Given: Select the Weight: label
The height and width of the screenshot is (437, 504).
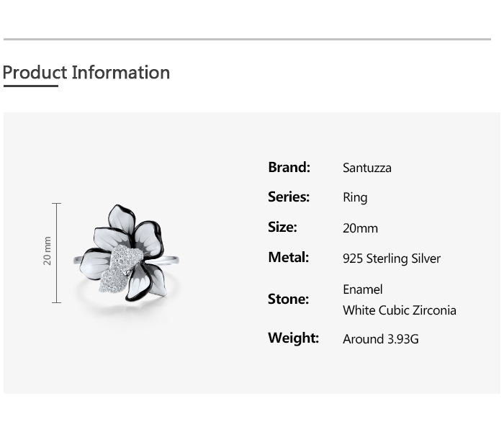Looking at the screenshot, I should click(x=293, y=338).
